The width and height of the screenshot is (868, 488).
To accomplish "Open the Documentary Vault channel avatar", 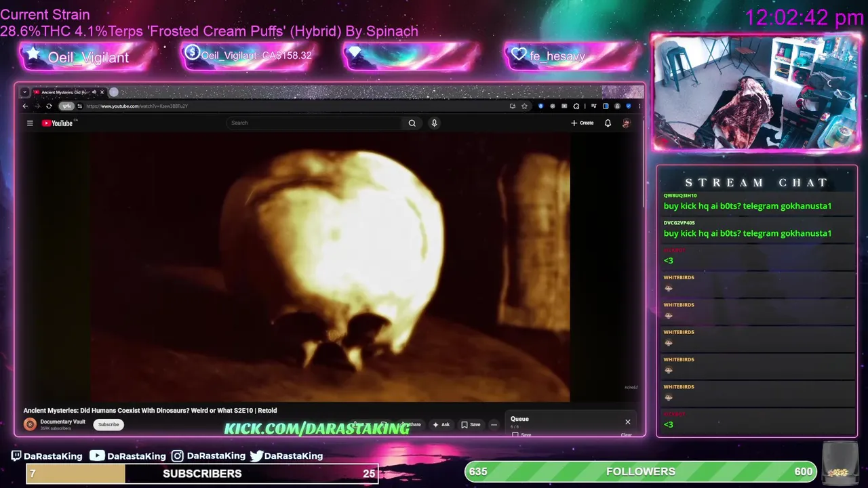I will pos(30,424).
